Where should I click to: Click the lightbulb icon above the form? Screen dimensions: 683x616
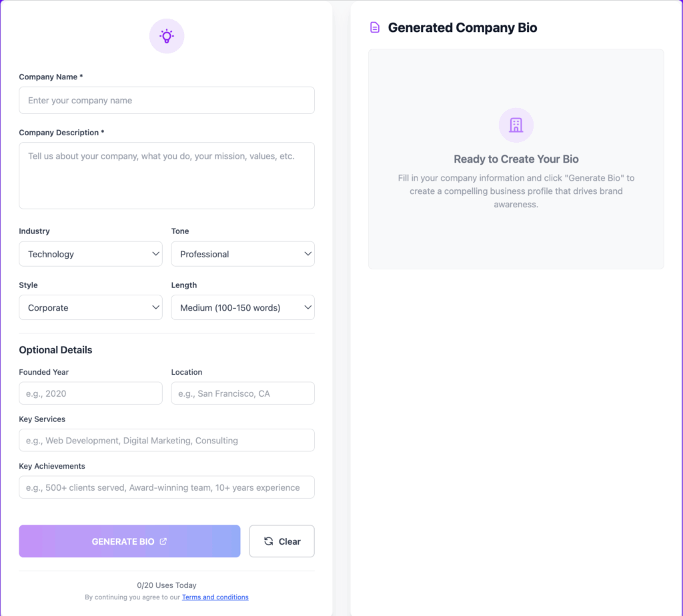(x=167, y=36)
